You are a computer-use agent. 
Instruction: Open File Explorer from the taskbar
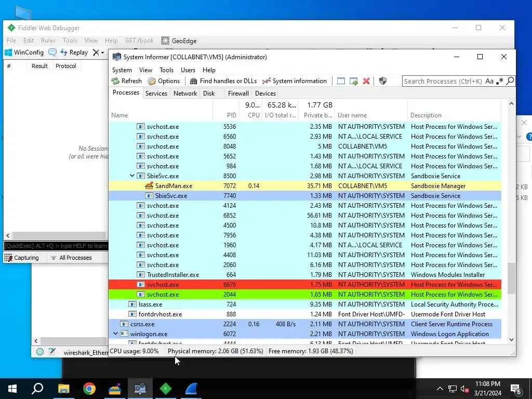[63, 389]
